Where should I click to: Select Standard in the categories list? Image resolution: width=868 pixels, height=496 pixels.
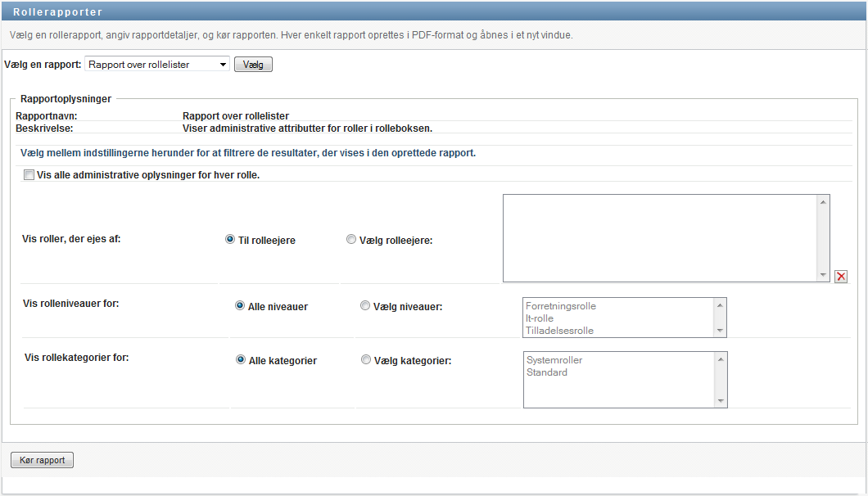[547, 372]
